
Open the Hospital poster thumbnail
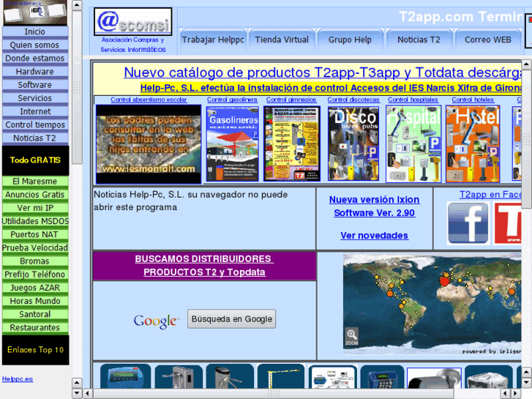coord(413,143)
